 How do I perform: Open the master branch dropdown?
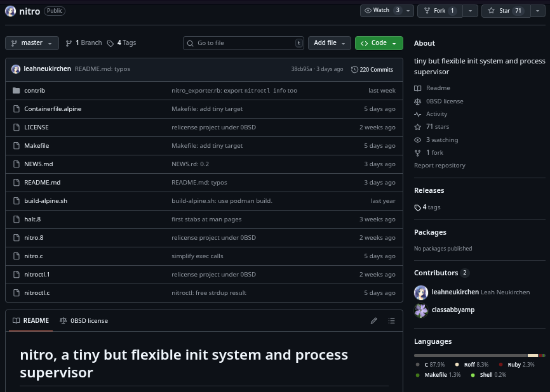pyautogui.click(x=32, y=42)
